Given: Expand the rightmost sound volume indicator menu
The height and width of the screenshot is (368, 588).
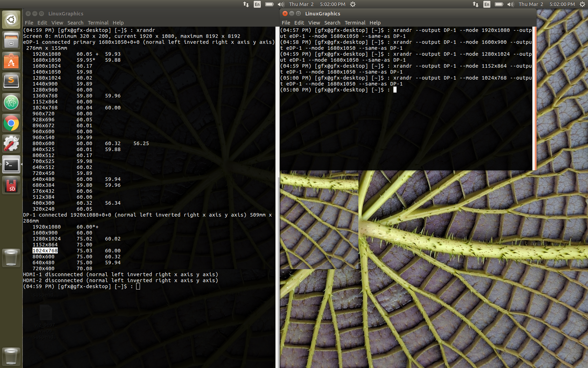Looking at the screenshot, I should 511,4.
